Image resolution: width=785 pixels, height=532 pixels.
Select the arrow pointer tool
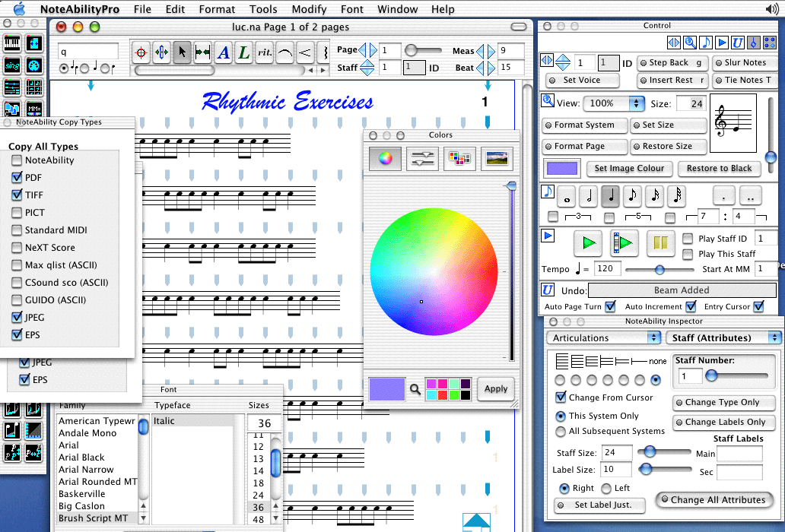182,52
